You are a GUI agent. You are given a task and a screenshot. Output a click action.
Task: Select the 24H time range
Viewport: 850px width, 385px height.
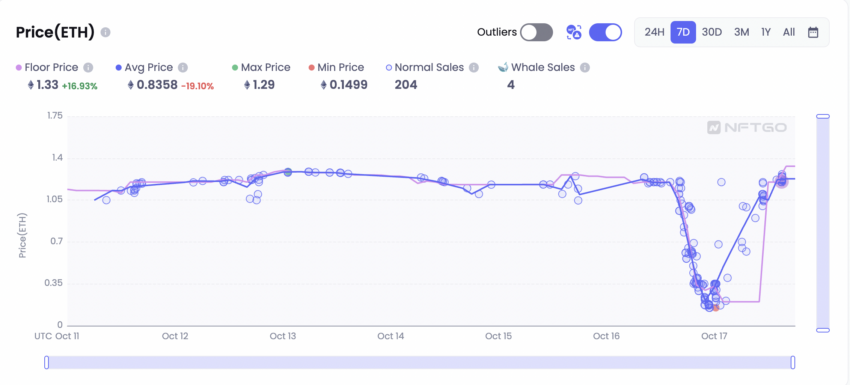654,33
